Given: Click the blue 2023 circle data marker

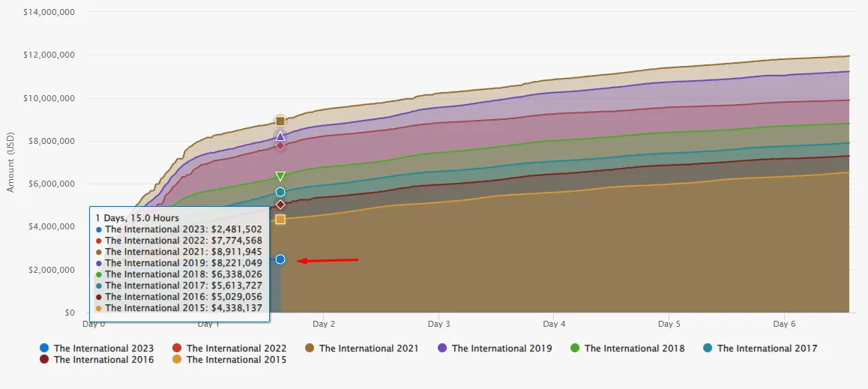Looking at the screenshot, I should pyautogui.click(x=280, y=259).
